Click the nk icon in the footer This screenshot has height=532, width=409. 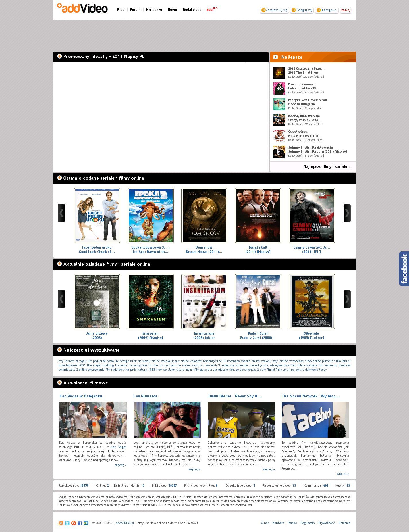tap(86, 523)
